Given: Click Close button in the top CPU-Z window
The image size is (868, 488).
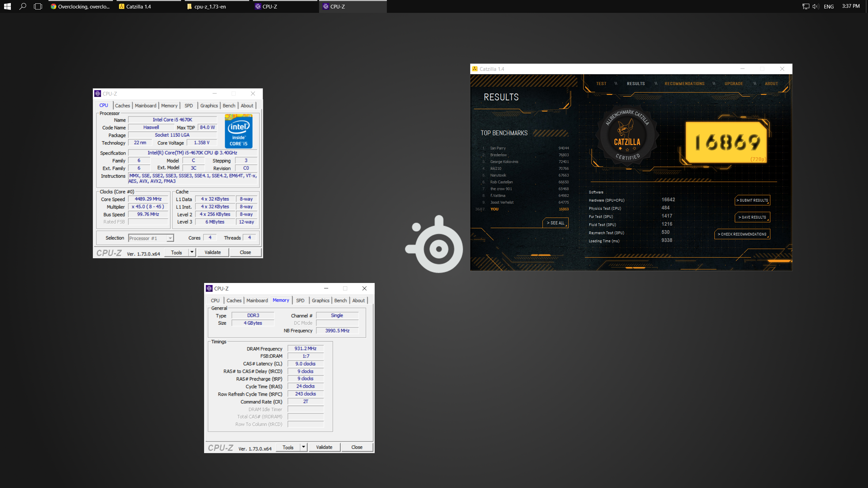Looking at the screenshot, I should (245, 252).
